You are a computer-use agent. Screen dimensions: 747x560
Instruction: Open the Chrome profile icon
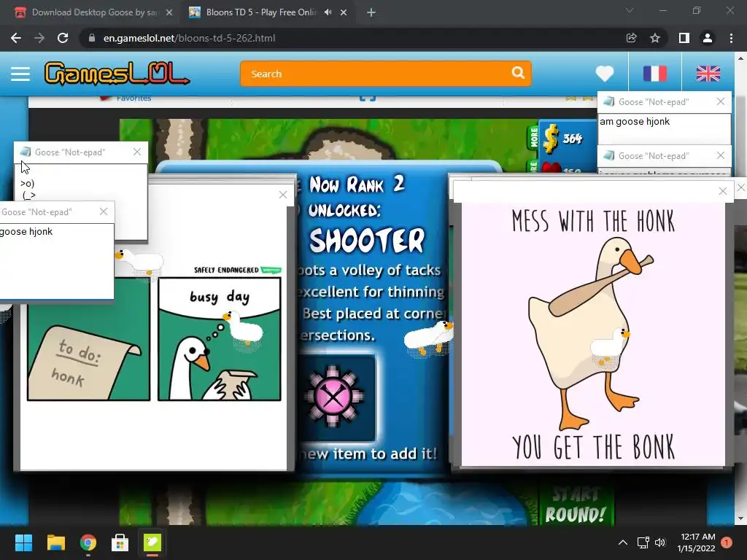pos(708,38)
